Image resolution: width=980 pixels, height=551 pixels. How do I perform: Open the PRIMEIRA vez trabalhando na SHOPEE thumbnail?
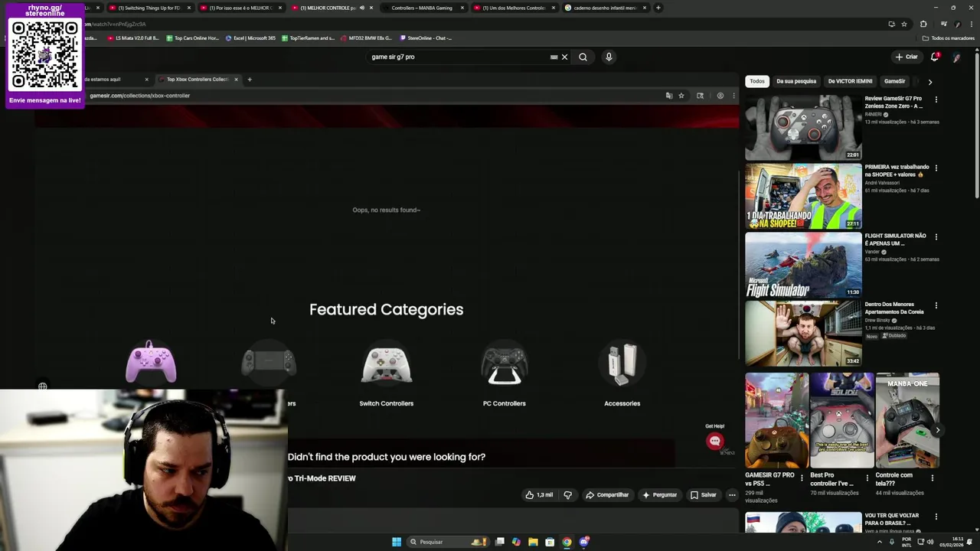coord(803,196)
